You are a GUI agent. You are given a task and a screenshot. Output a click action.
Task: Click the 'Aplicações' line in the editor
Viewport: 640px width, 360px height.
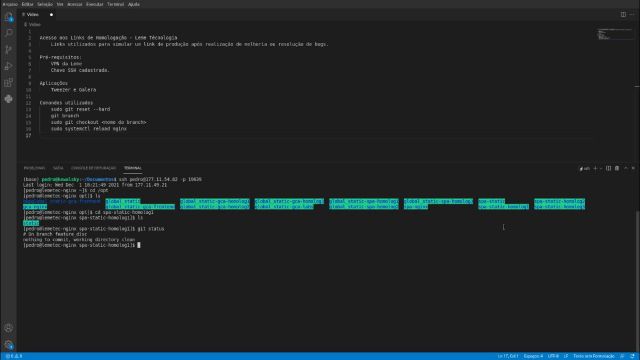click(53, 83)
